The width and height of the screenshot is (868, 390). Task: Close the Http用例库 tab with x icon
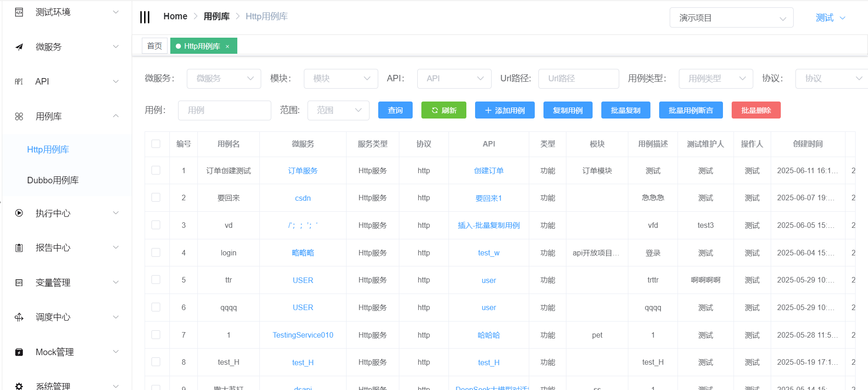[x=227, y=46]
